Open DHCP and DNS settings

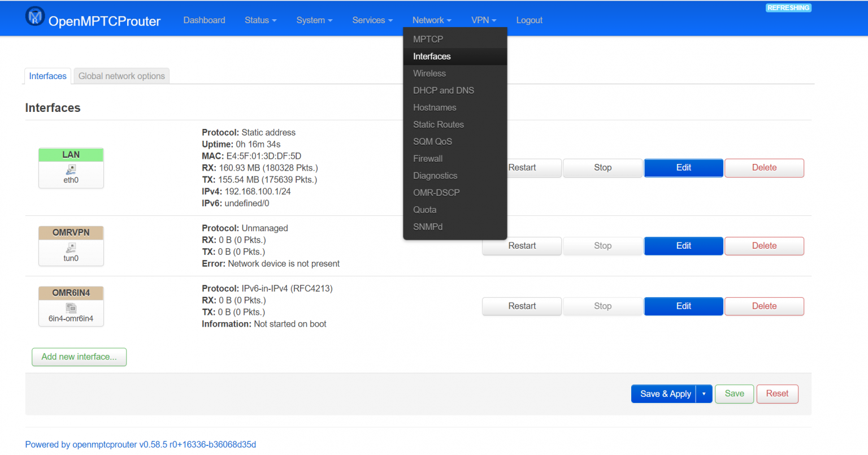coord(443,90)
